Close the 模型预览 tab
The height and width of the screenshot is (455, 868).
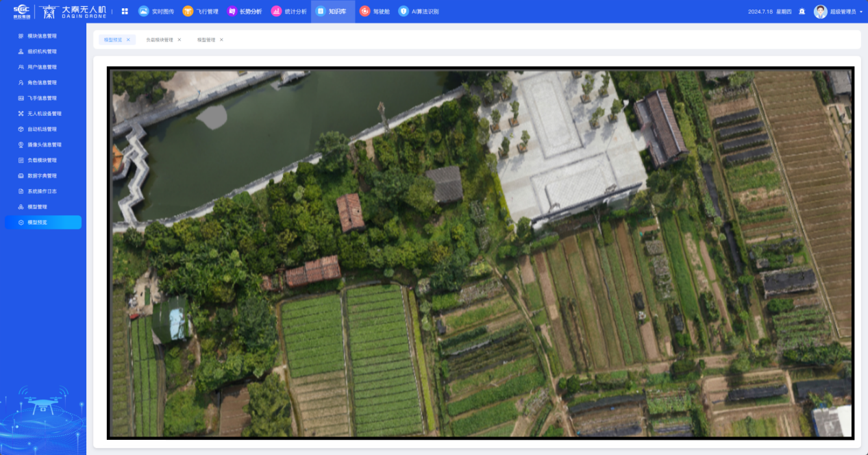(128, 40)
